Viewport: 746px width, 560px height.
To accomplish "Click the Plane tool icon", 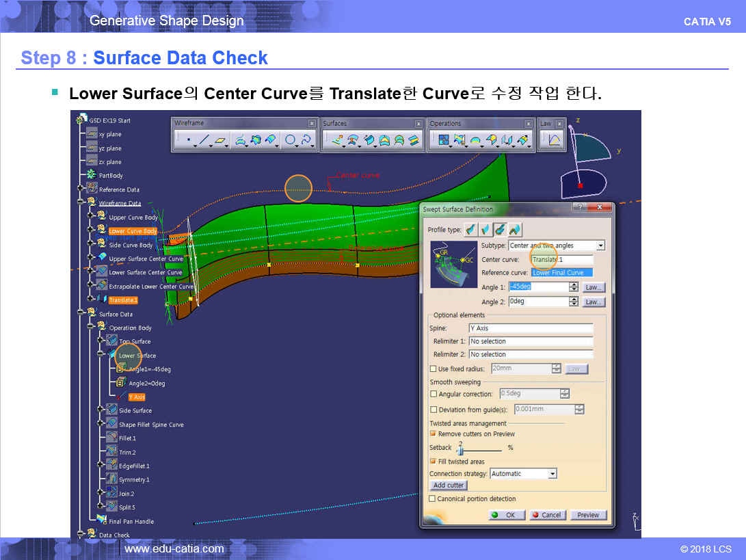I will [221, 141].
